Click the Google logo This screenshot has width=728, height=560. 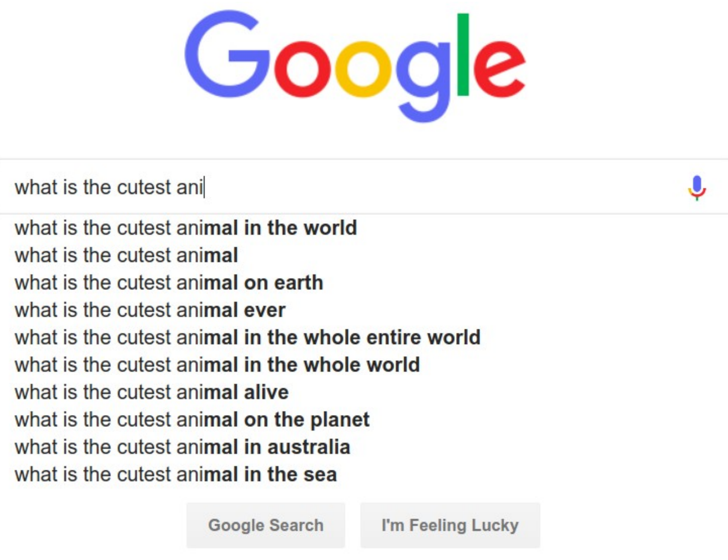tap(355, 65)
